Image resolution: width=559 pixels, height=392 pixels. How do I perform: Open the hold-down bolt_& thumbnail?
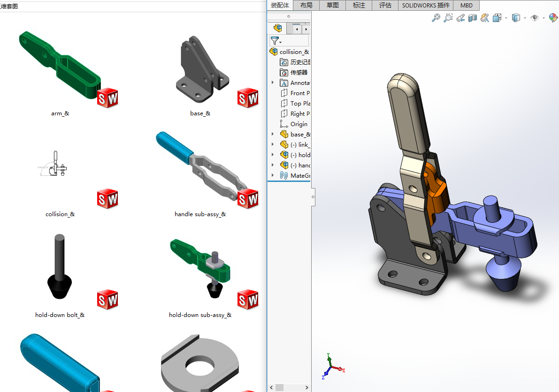coord(60,266)
